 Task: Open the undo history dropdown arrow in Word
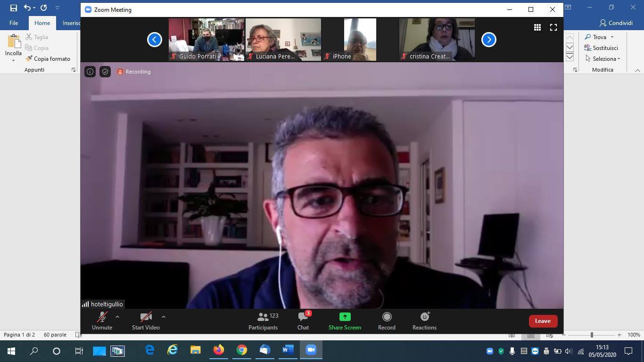pyautogui.click(x=34, y=8)
